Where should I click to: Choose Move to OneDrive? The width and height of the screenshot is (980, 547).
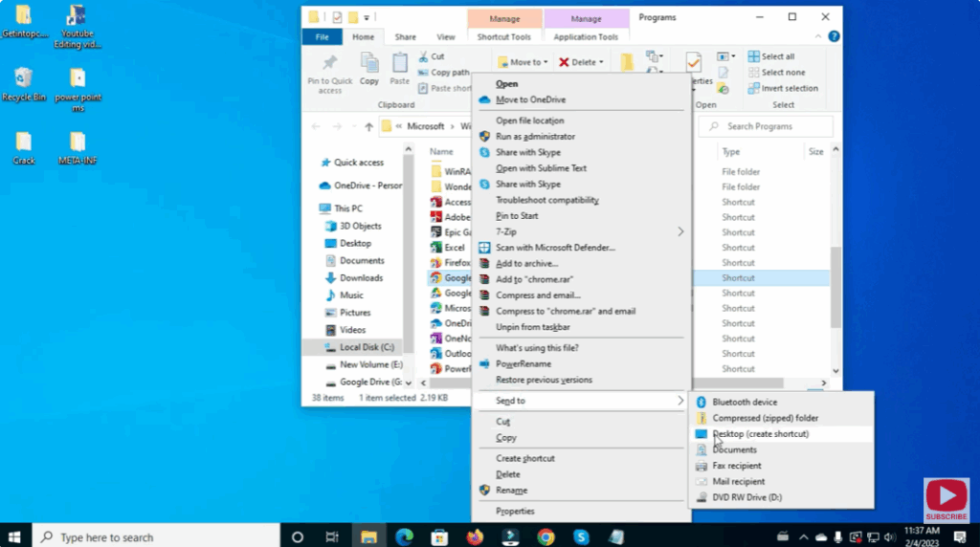coord(530,99)
